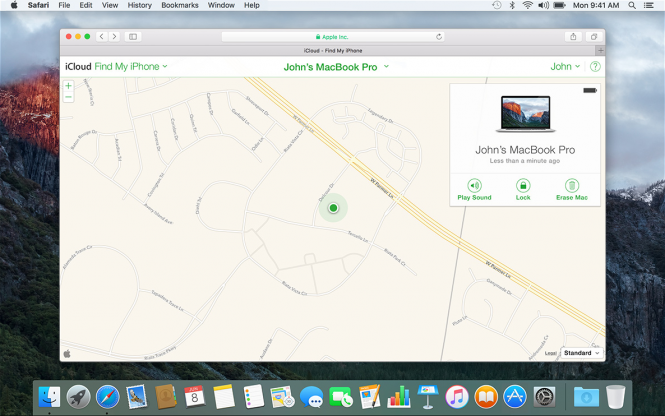This screenshot has height=416, width=665.
Task: Add a new tab with plus button
Action: click(601, 50)
